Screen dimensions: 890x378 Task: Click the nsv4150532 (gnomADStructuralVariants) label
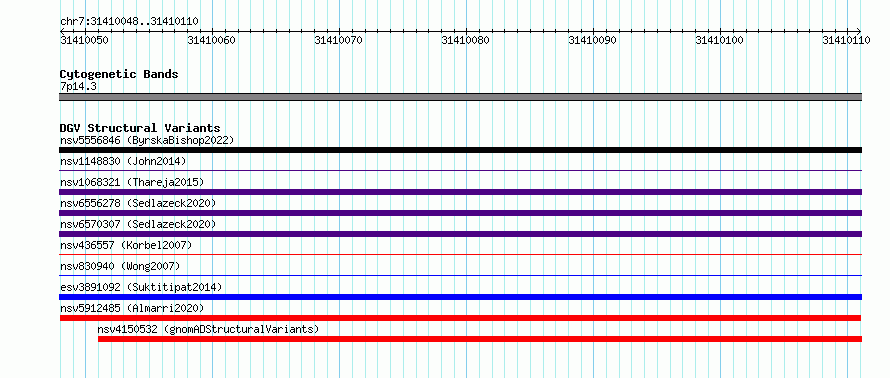coord(208,329)
